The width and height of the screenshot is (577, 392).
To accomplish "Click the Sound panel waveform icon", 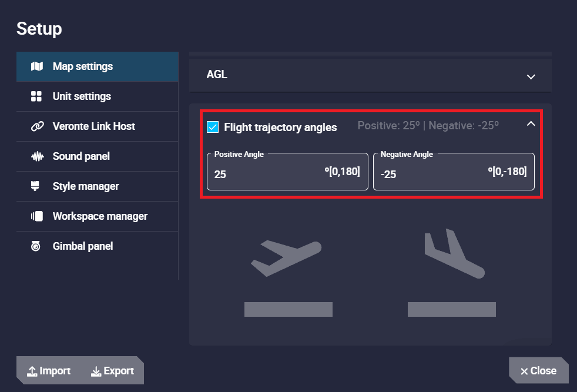I will [x=36, y=156].
